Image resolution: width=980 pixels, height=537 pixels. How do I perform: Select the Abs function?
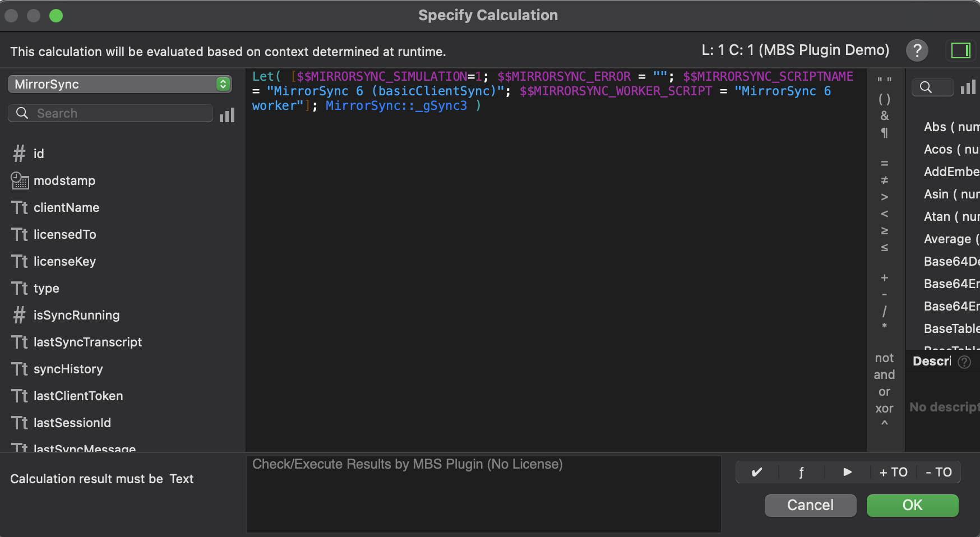click(951, 127)
